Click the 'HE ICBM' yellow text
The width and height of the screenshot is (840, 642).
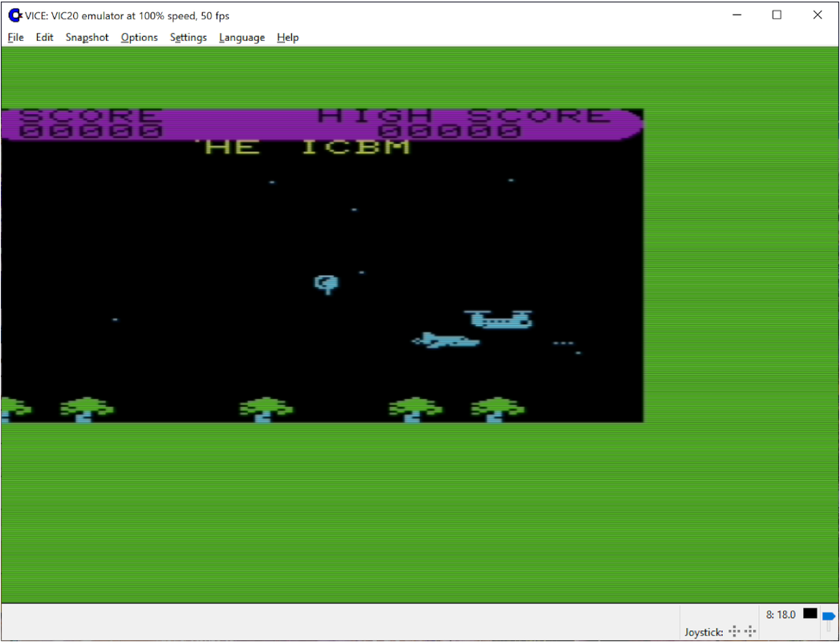[302, 147]
